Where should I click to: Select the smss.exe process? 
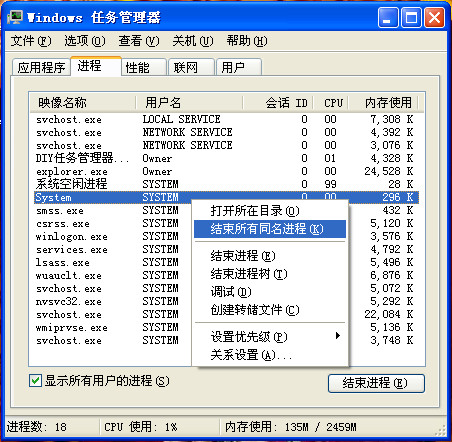(x=113, y=210)
